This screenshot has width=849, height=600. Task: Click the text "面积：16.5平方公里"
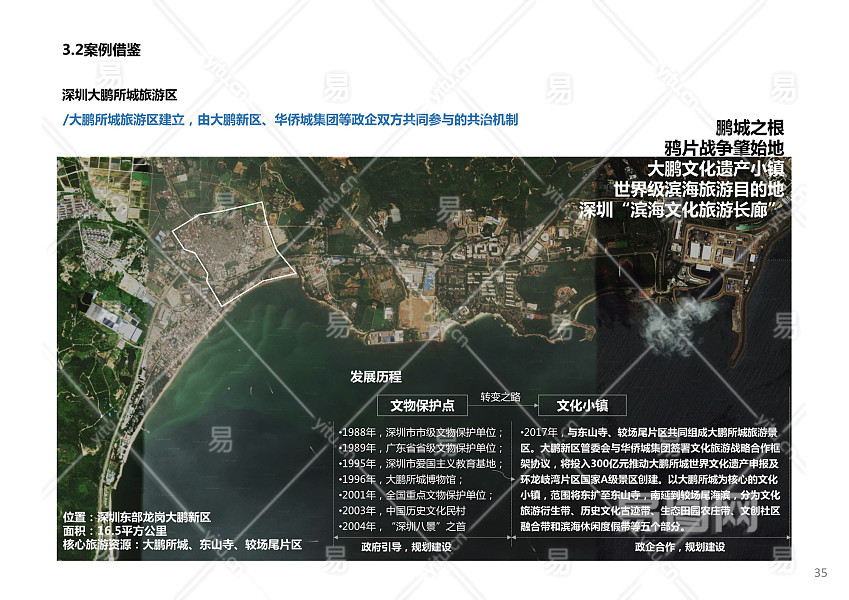115,531
